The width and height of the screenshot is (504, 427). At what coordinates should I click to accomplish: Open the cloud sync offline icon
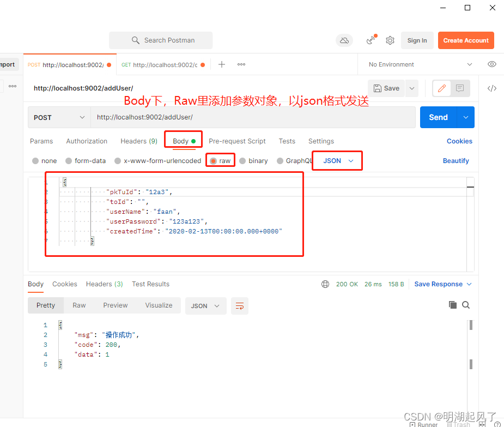(344, 40)
